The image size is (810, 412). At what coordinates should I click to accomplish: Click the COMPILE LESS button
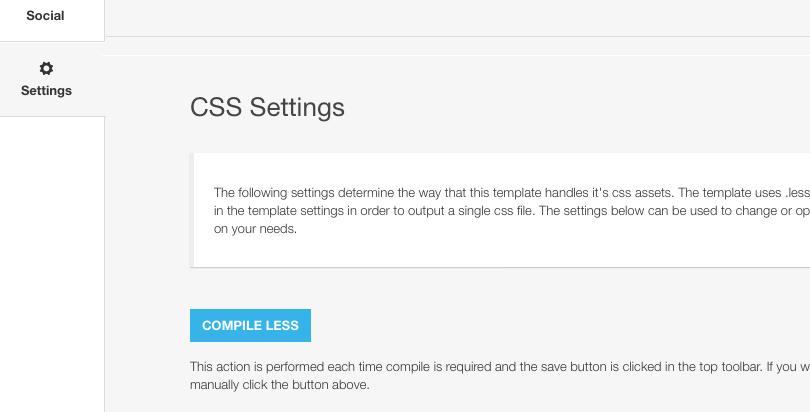pos(250,325)
